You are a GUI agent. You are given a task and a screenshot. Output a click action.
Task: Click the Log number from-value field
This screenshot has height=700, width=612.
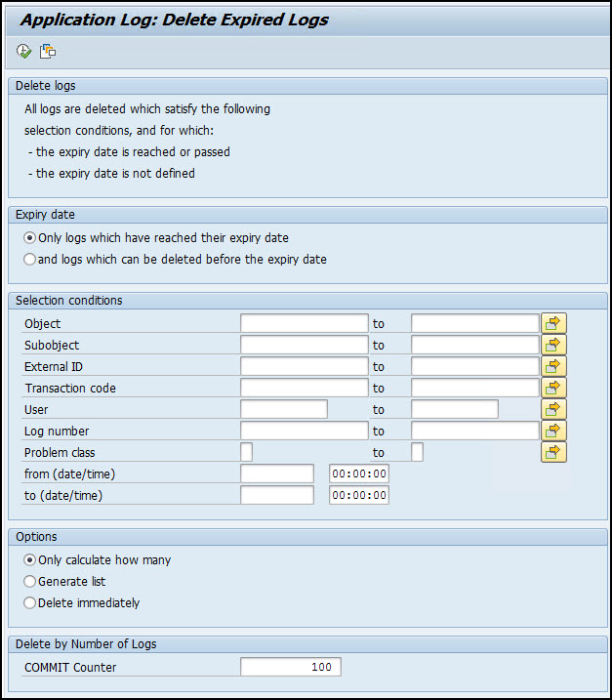click(x=304, y=431)
